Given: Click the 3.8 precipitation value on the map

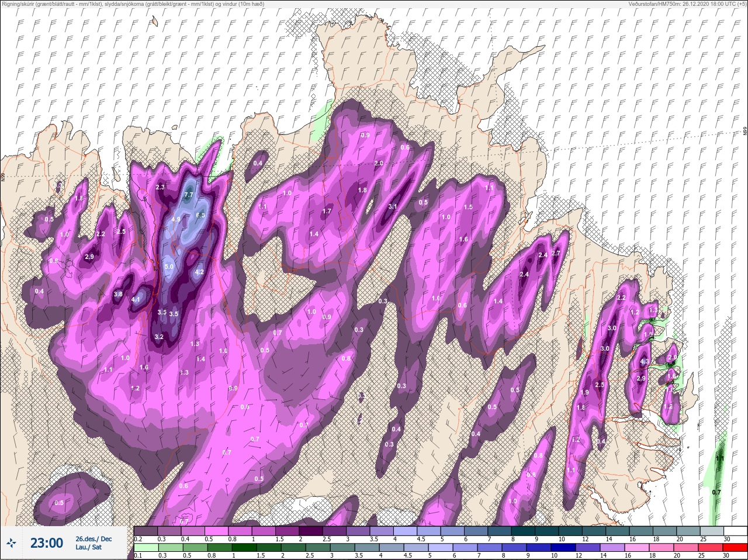Looking at the screenshot, I should click(118, 294).
